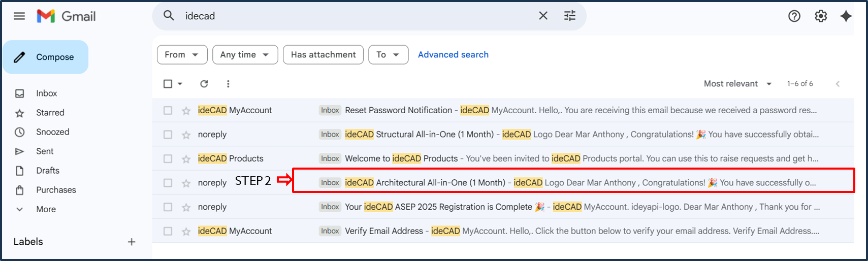The height and width of the screenshot is (261, 868).
Task: Click the Compose button
Action: 46,57
